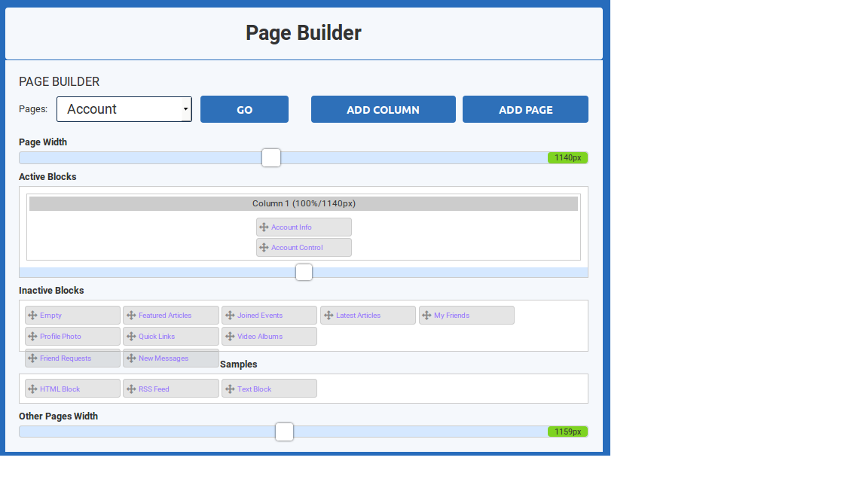Click the move icon on RSS Feed block

click(x=131, y=389)
